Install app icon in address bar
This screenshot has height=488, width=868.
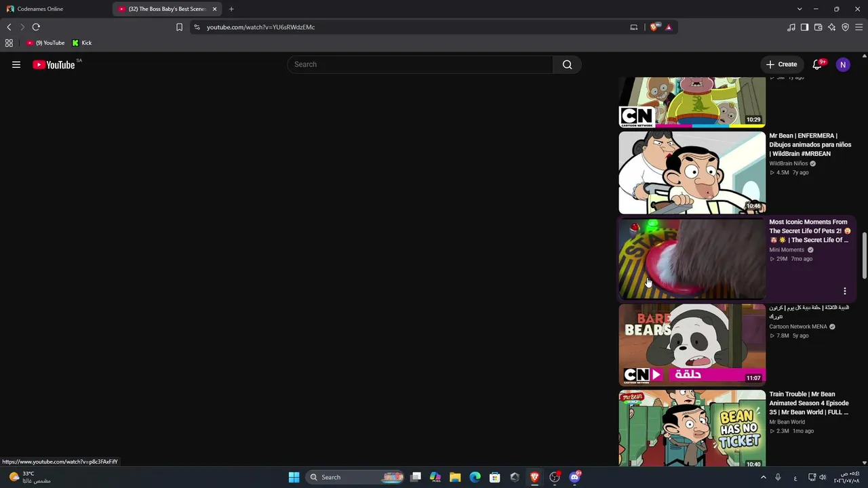click(x=634, y=27)
